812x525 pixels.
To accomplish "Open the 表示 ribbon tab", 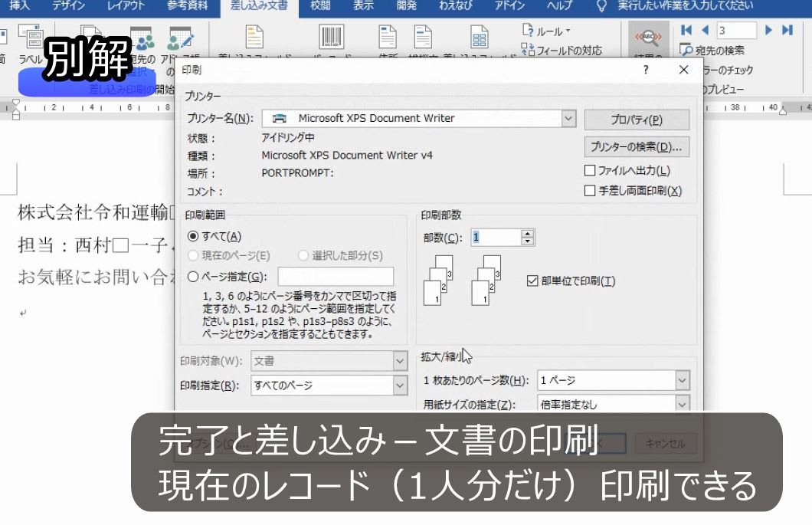I will [363, 5].
